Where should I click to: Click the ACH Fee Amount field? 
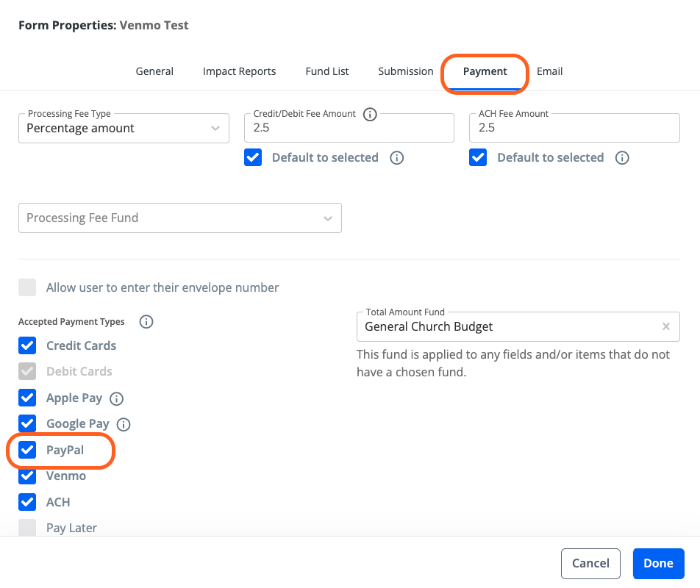pos(574,128)
